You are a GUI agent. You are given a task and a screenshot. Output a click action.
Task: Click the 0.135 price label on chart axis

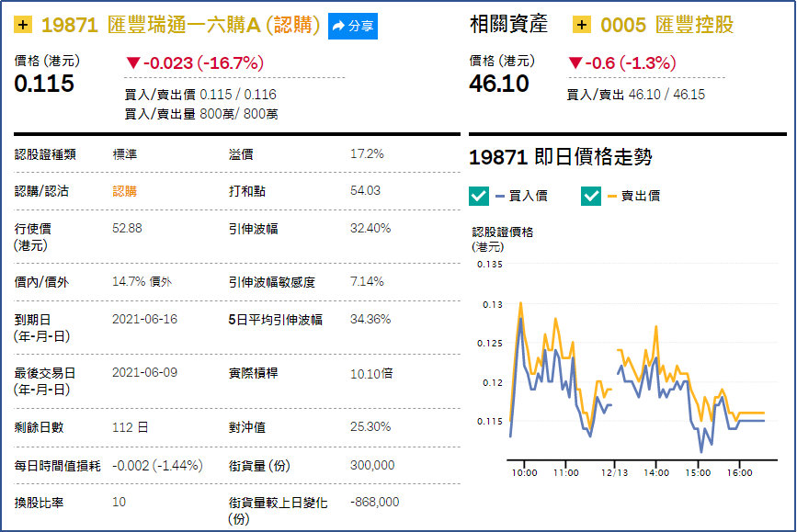tap(489, 265)
